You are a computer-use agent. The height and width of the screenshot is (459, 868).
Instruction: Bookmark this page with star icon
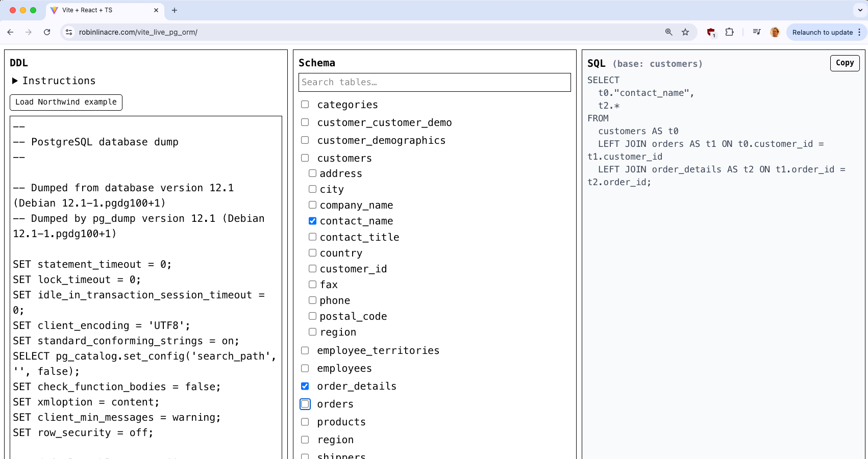(685, 32)
